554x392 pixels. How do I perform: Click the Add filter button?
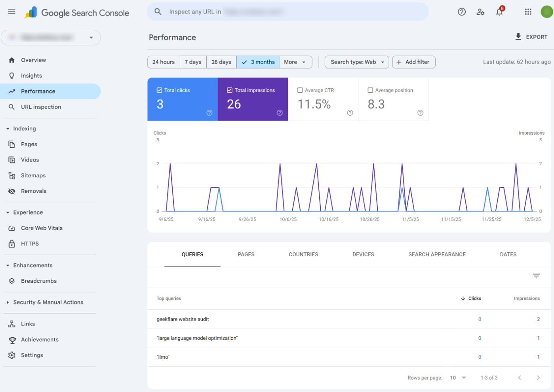(413, 62)
